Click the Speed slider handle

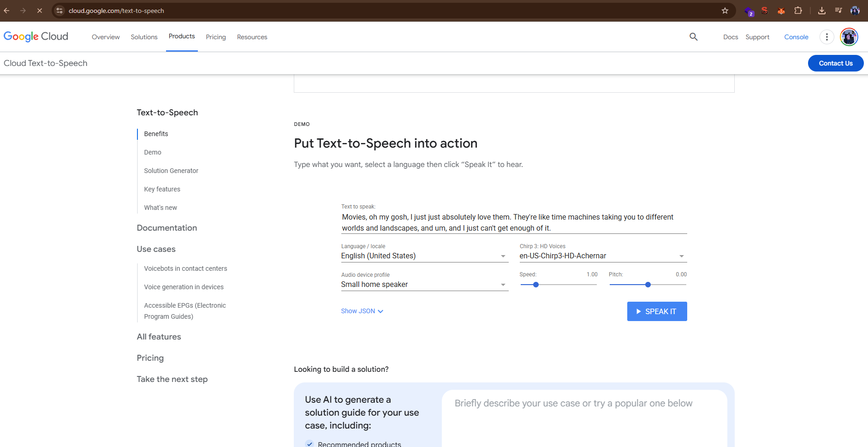pyautogui.click(x=535, y=285)
